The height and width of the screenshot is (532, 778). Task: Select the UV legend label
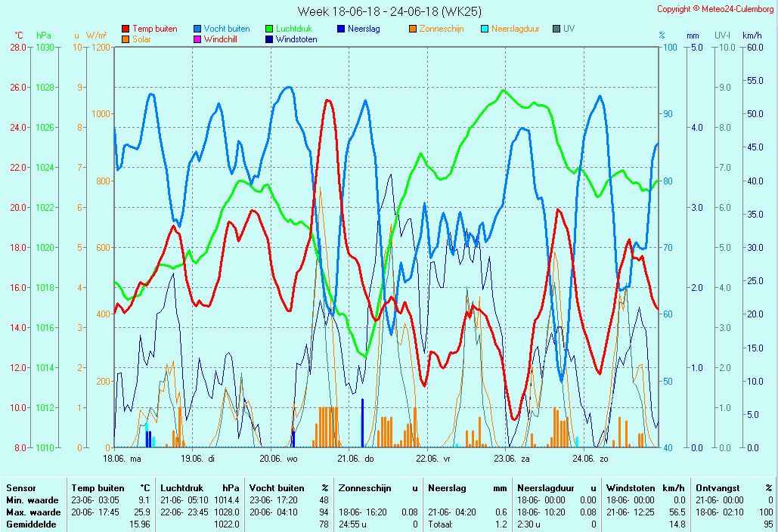tap(569, 29)
